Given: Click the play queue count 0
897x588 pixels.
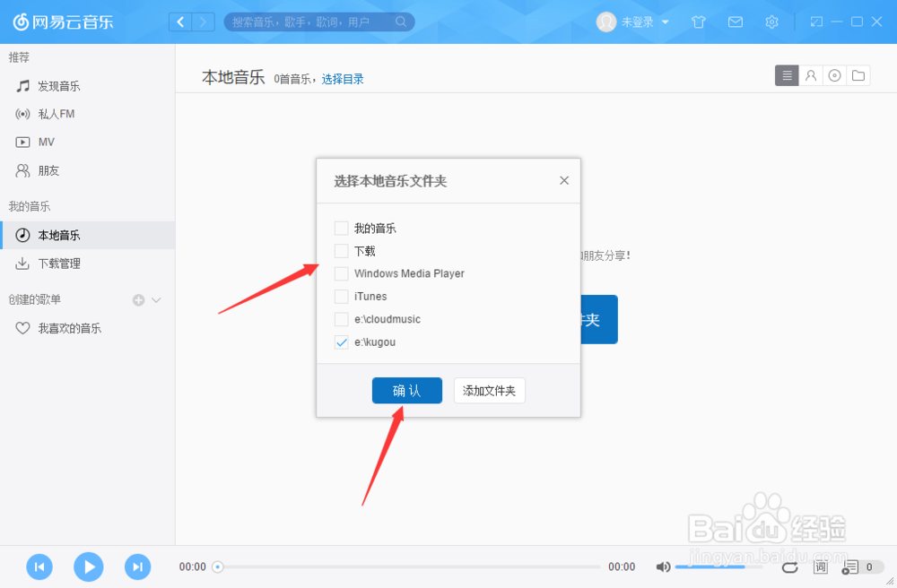Looking at the screenshot, I should [869, 566].
